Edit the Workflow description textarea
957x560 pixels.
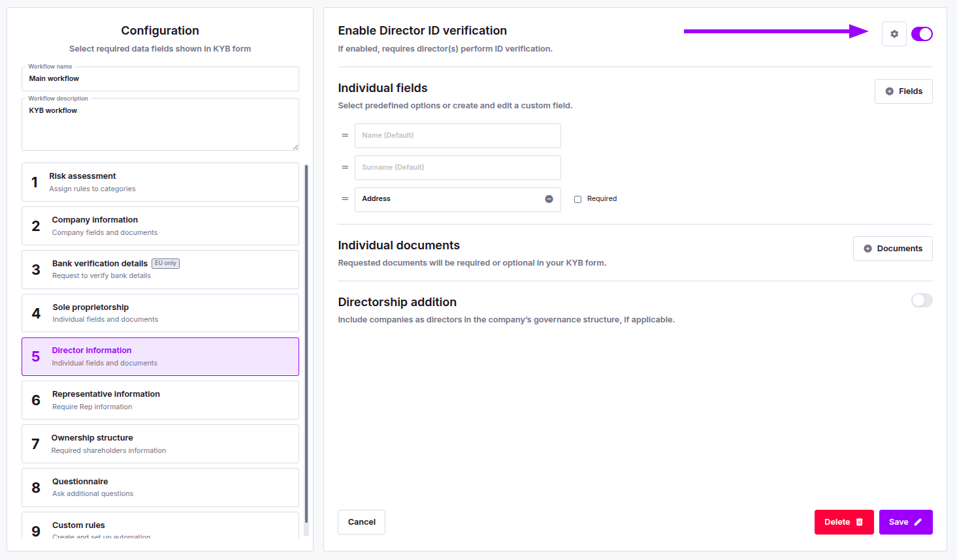[160, 125]
